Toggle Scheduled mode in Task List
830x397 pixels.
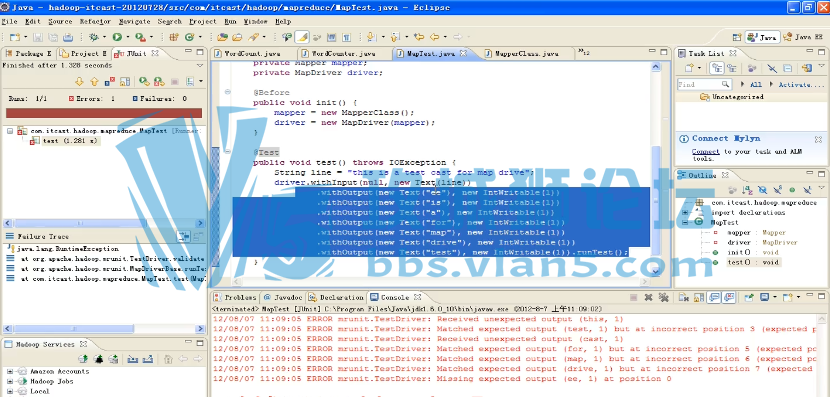tap(732, 68)
